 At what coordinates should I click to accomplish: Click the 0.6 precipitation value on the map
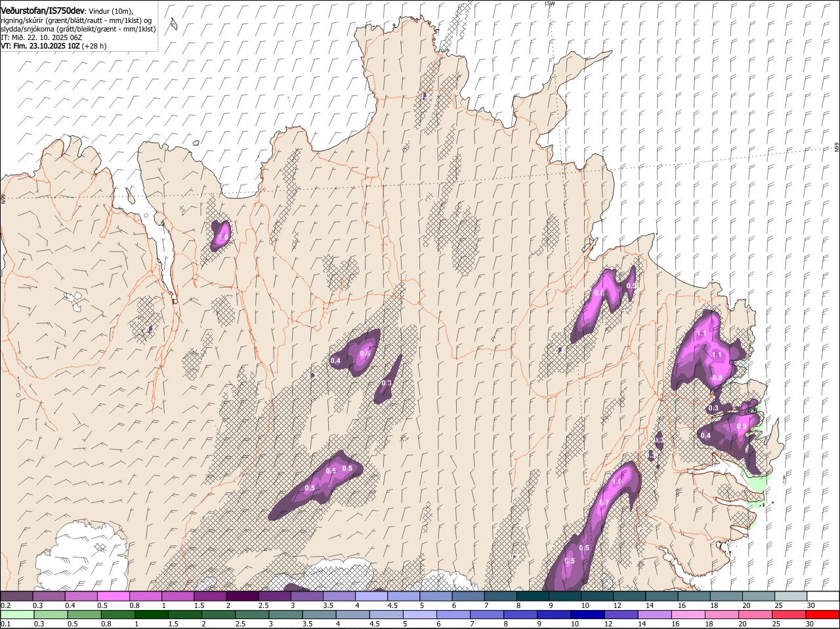click(x=366, y=353)
